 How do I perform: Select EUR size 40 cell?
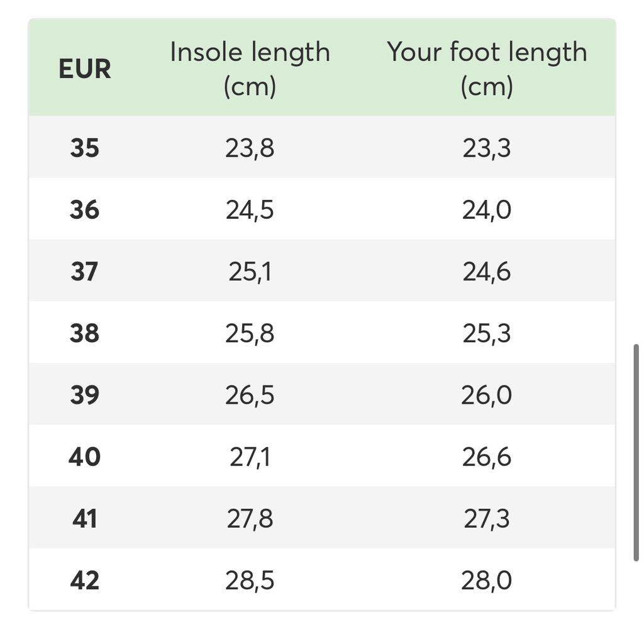84,457
